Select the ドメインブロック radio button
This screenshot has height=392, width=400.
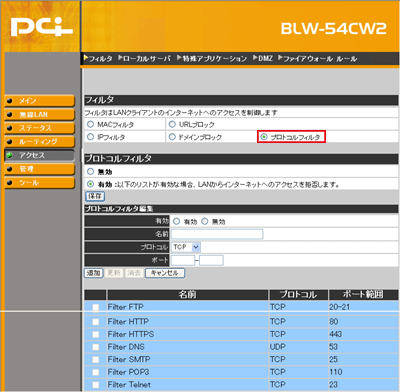pos(172,137)
